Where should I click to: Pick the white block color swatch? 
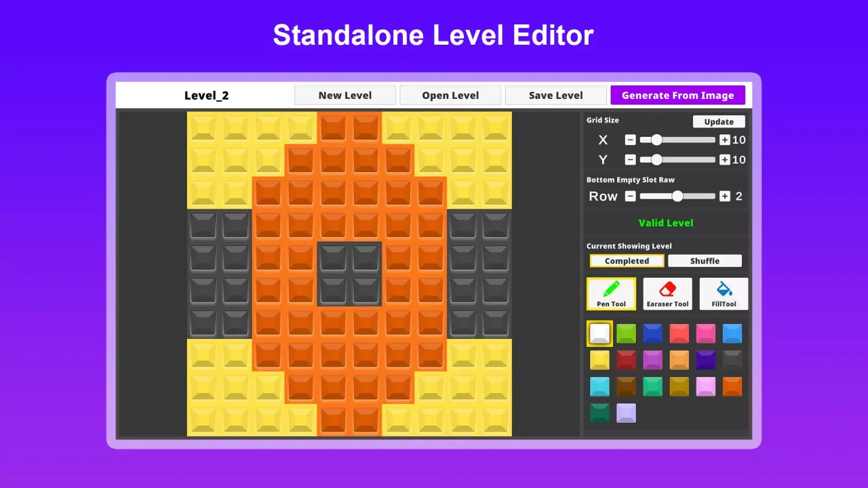[599, 333]
